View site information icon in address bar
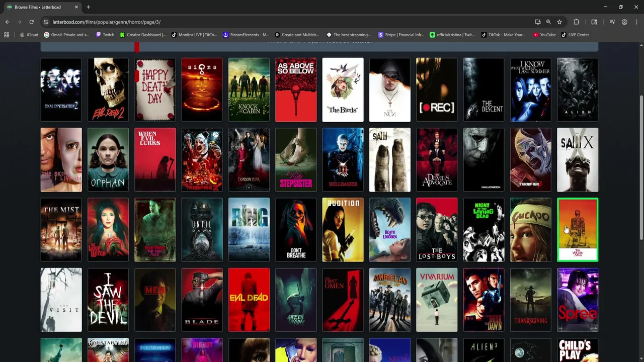Image resolution: width=644 pixels, height=362 pixels. tap(46, 22)
